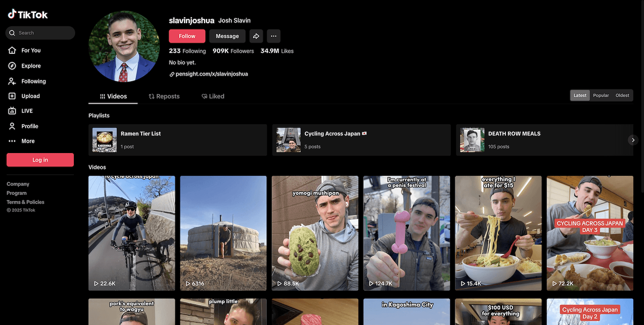Click the Search input field

[x=43, y=33]
